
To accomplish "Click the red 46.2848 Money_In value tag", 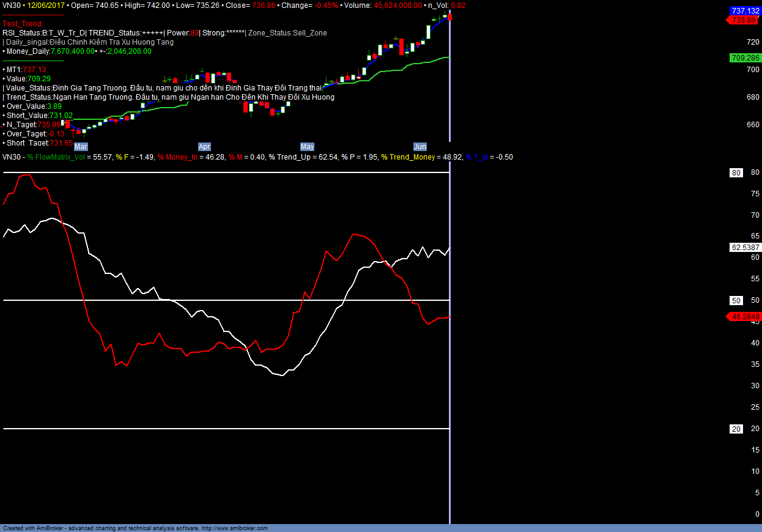I will tap(745, 317).
